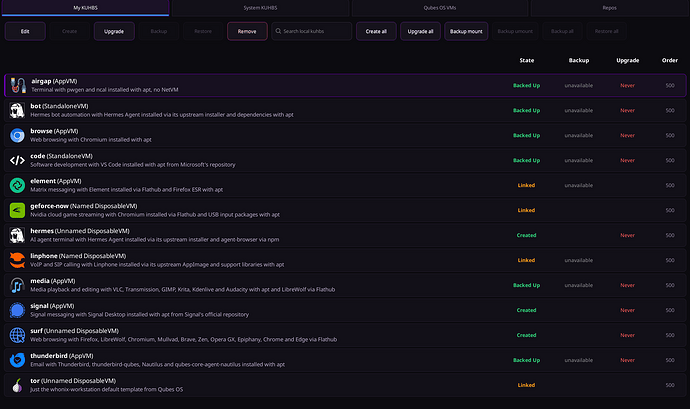Screen dimensions: 690x409
Task: Select the surf (Unnamed DisposableVM) row name
Action: click(74, 331)
